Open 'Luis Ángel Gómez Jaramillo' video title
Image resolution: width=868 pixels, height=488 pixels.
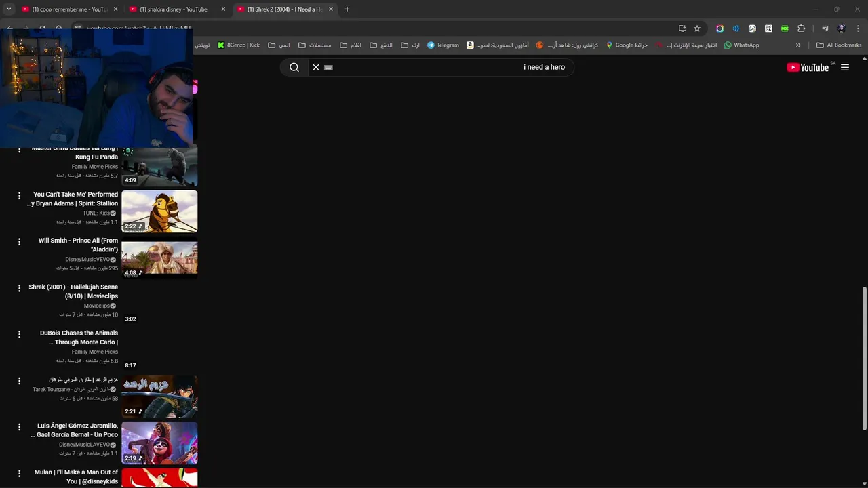[75, 430]
